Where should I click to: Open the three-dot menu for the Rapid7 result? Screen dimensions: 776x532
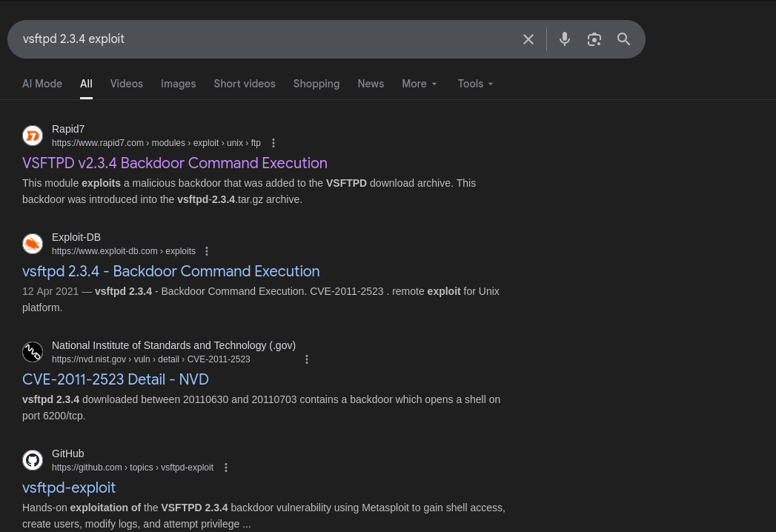(x=273, y=143)
